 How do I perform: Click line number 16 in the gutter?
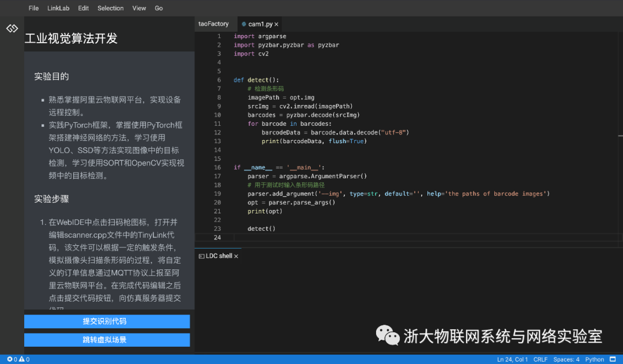(x=217, y=167)
